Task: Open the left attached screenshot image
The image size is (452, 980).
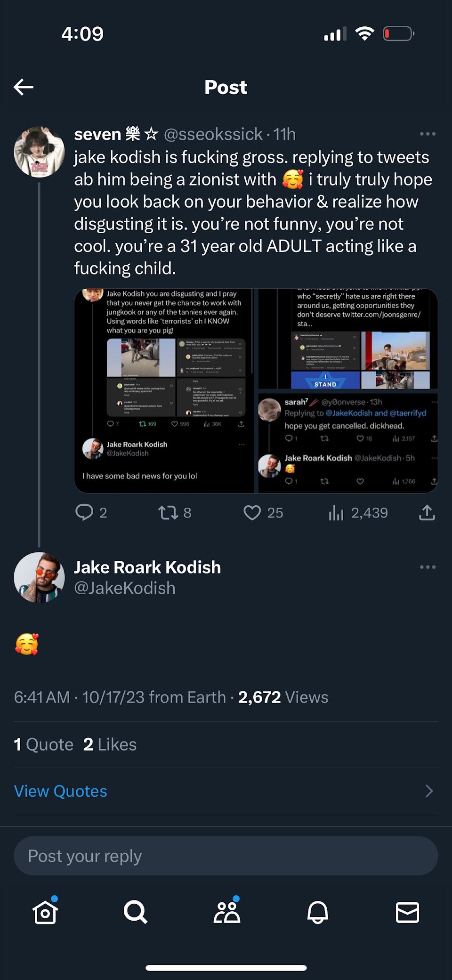Action: pyautogui.click(x=164, y=391)
